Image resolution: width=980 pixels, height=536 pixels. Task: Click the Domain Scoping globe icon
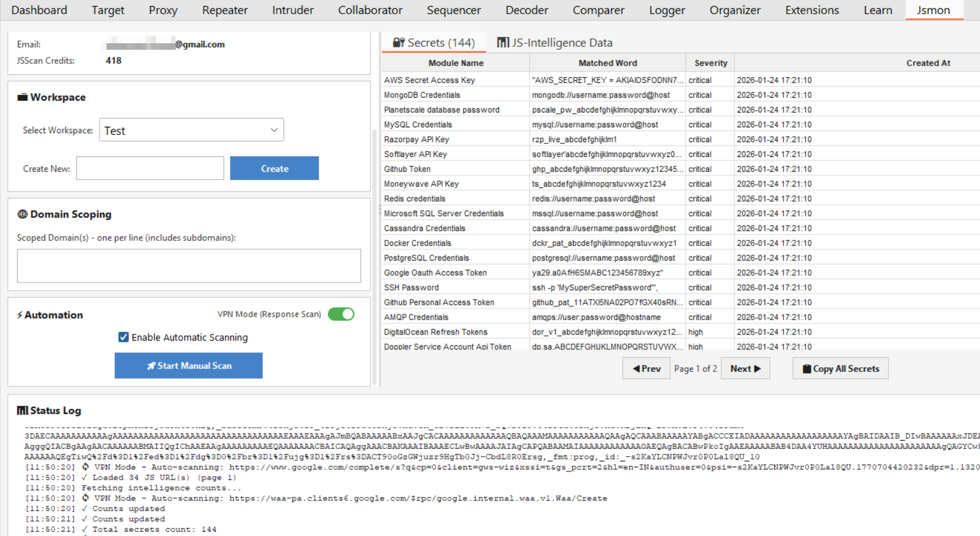tap(22, 214)
